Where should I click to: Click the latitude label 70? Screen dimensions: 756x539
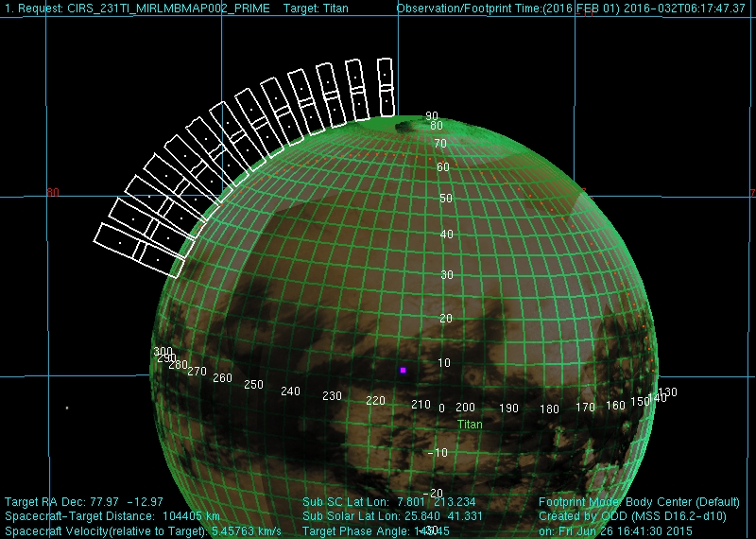[440, 144]
